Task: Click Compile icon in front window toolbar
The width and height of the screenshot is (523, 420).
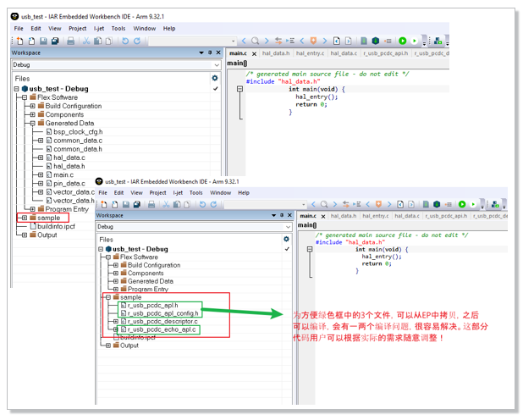Action: tap(426, 204)
